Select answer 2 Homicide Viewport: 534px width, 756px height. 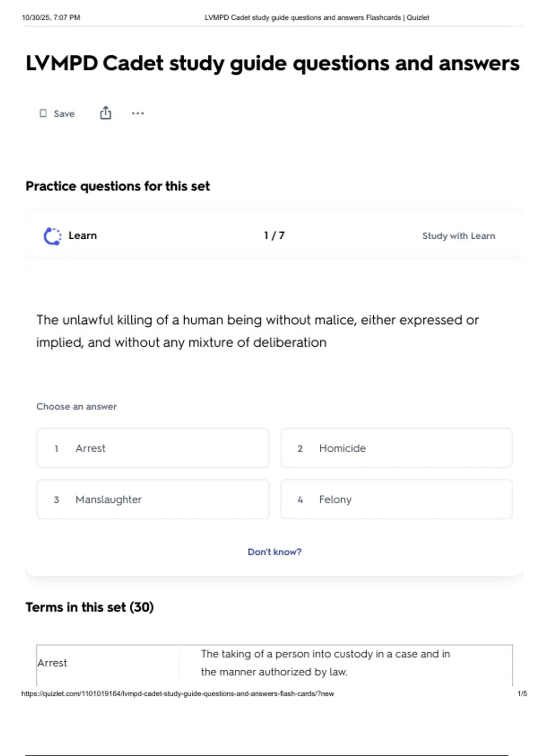pos(396,448)
